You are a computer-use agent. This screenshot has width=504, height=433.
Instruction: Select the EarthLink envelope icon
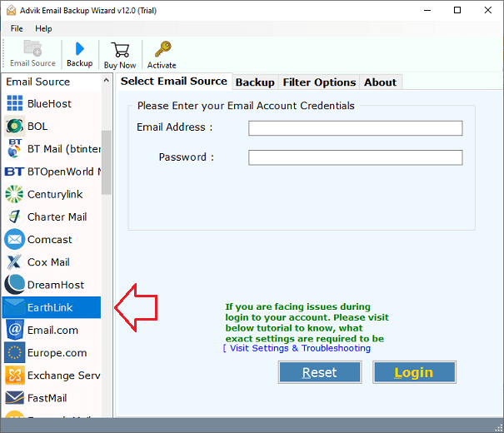click(x=14, y=307)
